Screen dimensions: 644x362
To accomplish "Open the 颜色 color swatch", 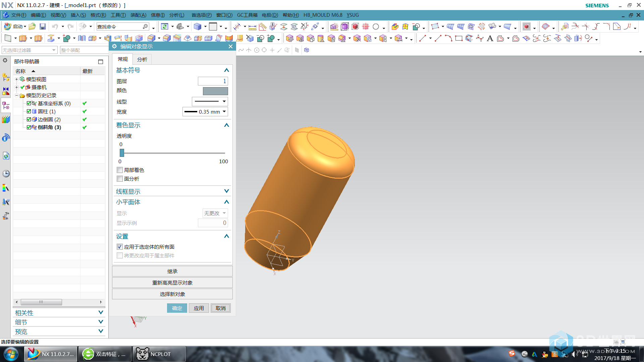I will 215,91.
